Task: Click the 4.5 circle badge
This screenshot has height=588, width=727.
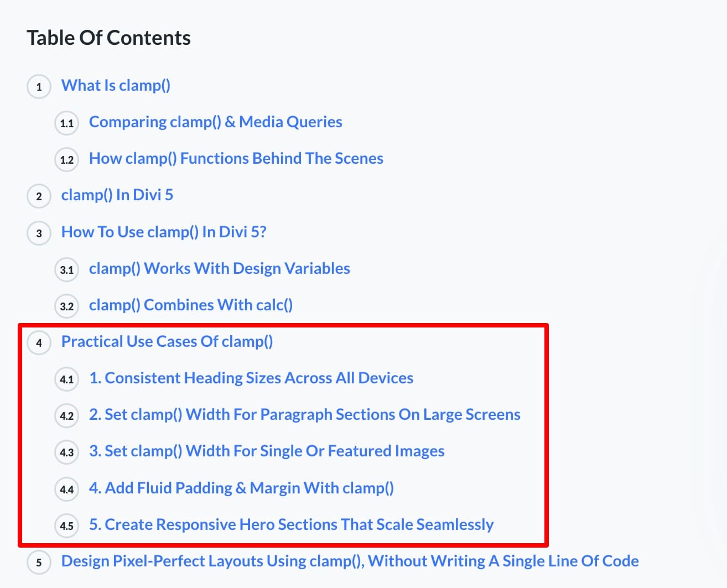Action: click(x=66, y=526)
